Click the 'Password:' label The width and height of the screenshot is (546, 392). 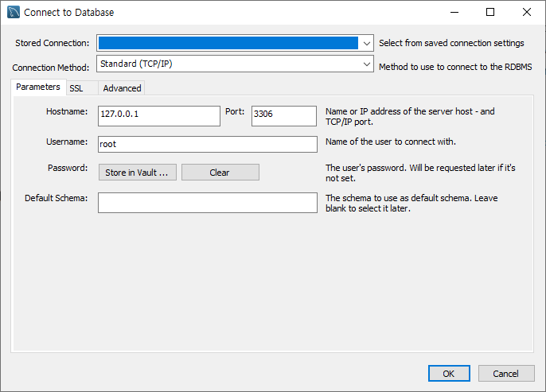[x=68, y=168]
